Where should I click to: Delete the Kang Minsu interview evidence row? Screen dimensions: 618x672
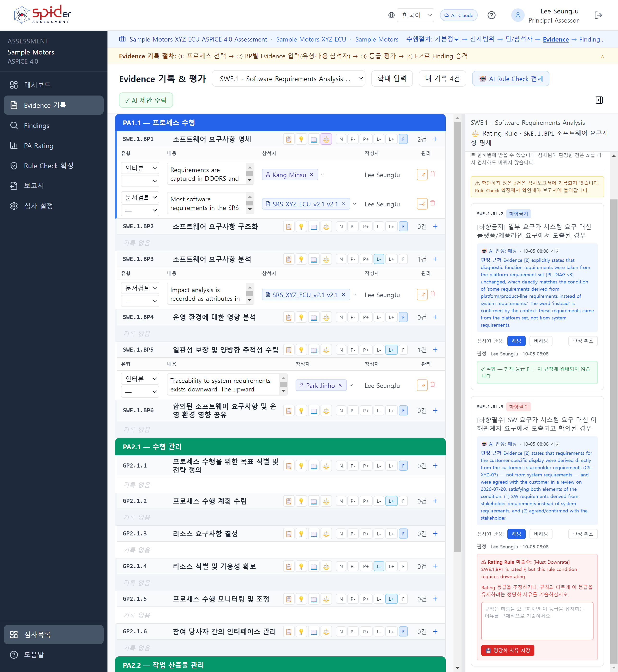pyautogui.click(x=432, y=174)
